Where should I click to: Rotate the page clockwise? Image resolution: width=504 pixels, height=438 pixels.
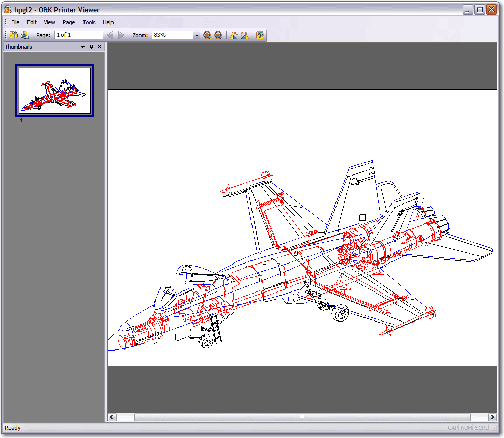pyautogui.click(x=245, y=35)
